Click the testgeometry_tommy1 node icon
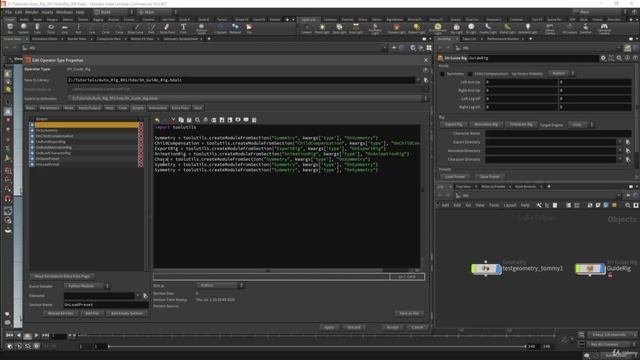 pos(486,269)
